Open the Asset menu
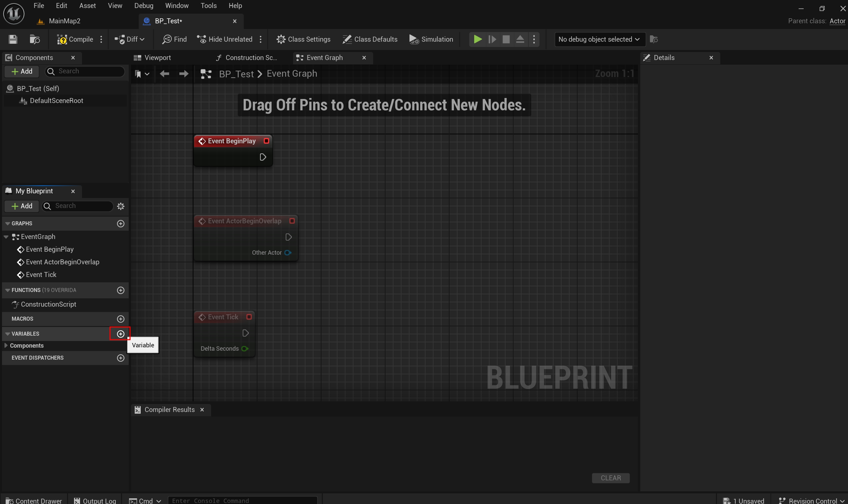The image size is (848, 504). 87,6
